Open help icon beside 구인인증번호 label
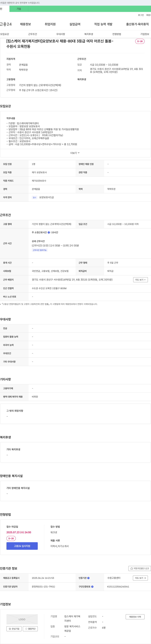151x644 pixels. [x=92, y=587]
